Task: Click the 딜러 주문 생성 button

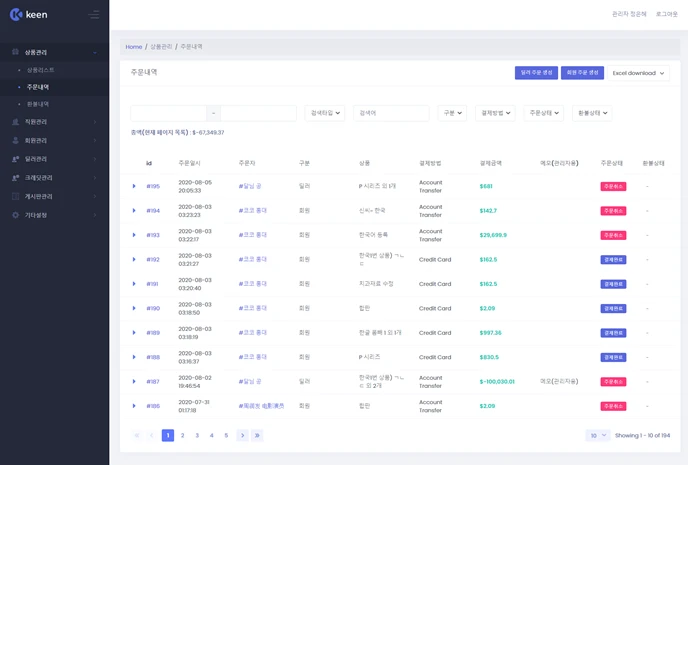Action: tap(536, 72)
